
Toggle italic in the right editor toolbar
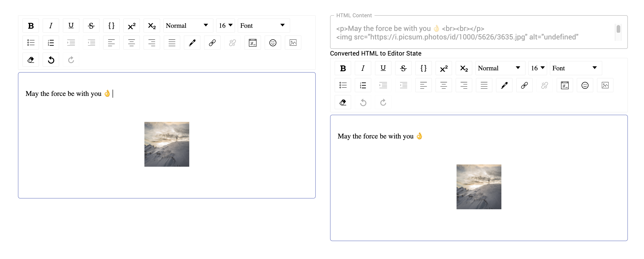click(363, 68)
